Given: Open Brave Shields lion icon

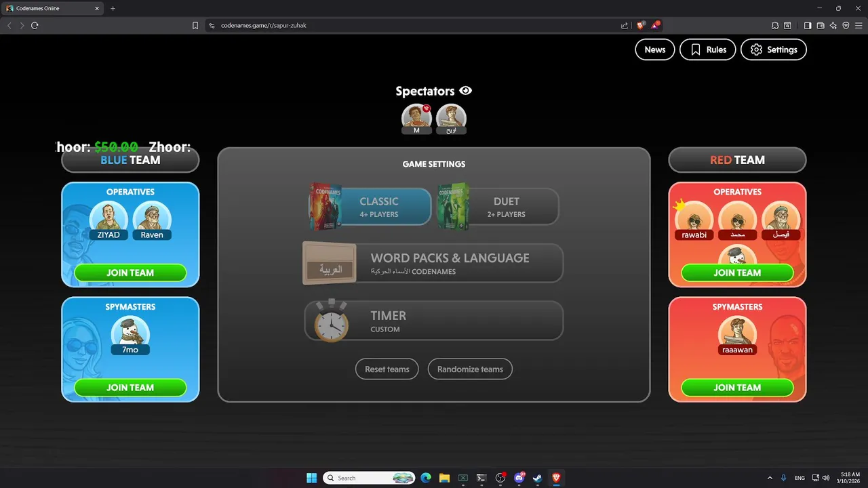Looking at the screenshot, I should tap(640, 25).
